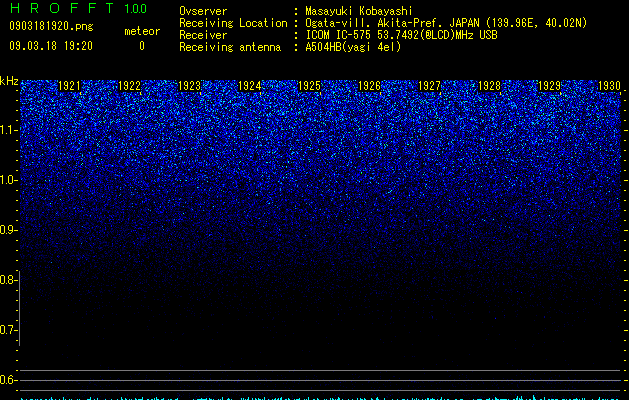The width and height of the screenshot is (629, 400).
Task: Click the observer name Masayuki Kobayashi
Action: coord(359,11)
